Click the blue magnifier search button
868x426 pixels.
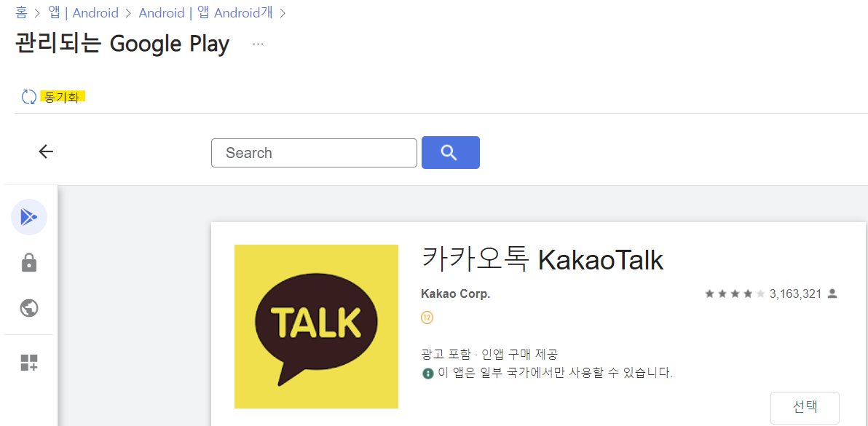[x=451, y=152]
